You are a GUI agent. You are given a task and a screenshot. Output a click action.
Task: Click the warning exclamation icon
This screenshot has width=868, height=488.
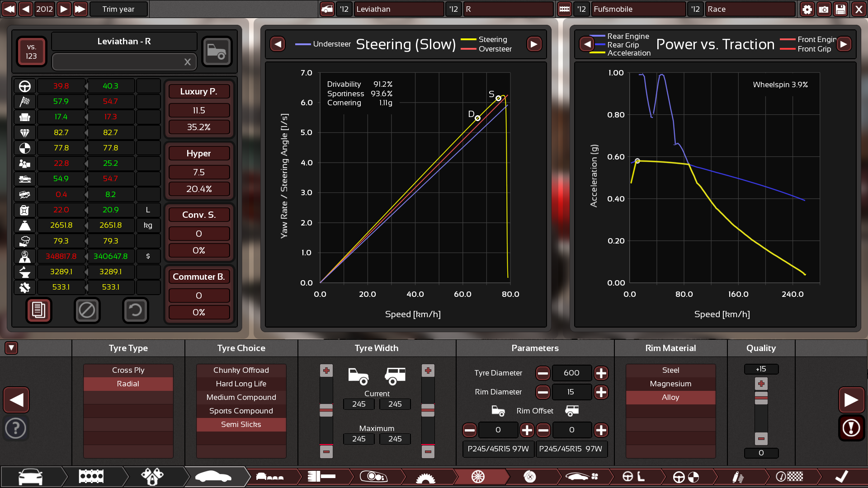point(851,428)
